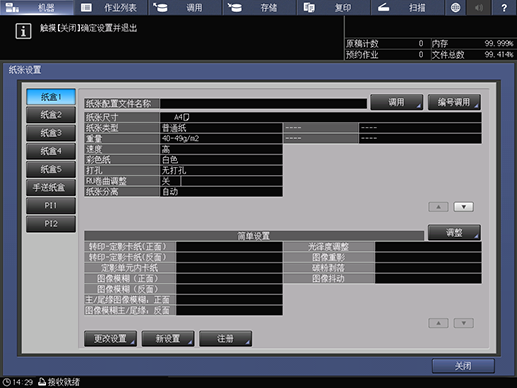This screenshot has height=388, width=517.
Task: Click the paper profile name field
Action: [263, 103]
